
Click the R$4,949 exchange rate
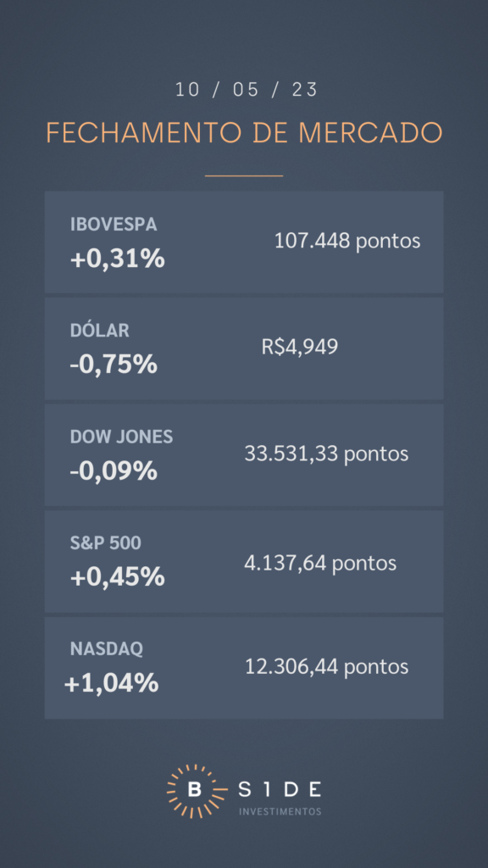(299, 347)
